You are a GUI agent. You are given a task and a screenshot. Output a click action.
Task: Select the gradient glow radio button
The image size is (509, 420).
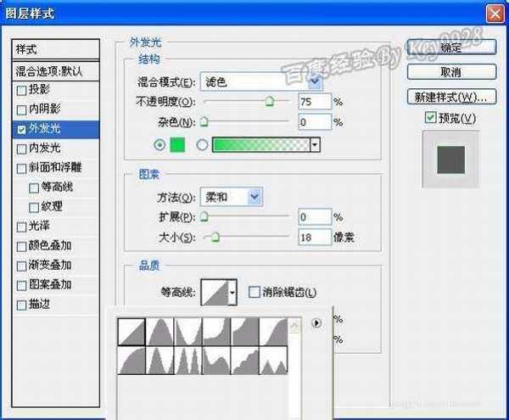pyautogui.click(x=202, y=145)
